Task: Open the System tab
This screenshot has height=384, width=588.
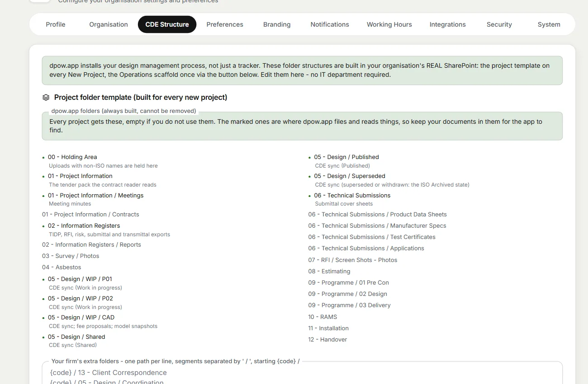Action: pyautogui.click(x=549, y=24)
